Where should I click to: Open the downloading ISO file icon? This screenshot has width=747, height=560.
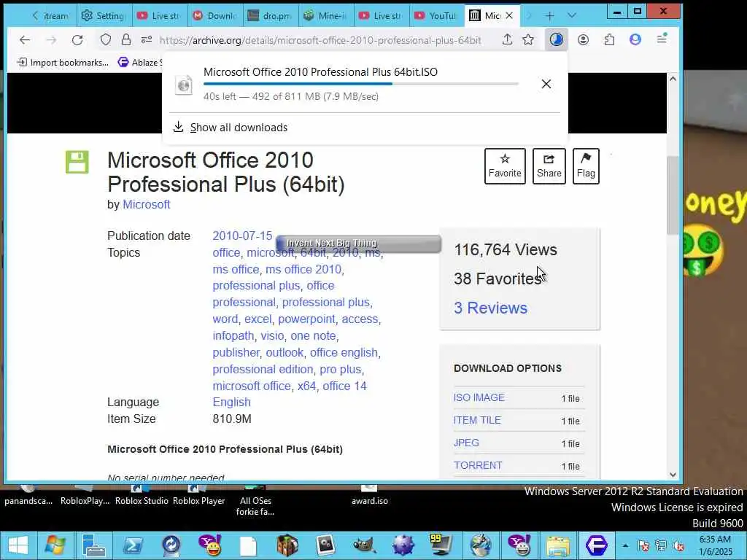click(x=184, y=85)
